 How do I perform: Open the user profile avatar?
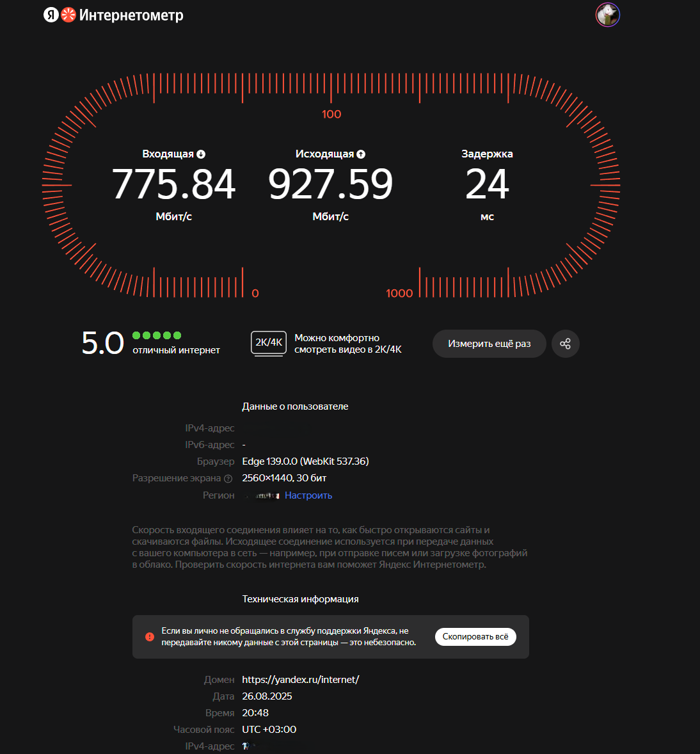click(608, 15)
